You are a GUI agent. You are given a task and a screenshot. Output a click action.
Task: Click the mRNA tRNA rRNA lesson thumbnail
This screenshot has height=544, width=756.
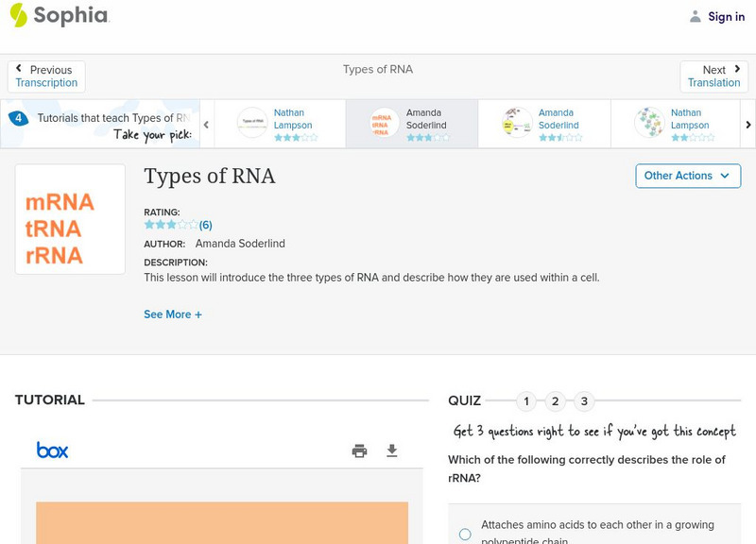pos(69,218)
